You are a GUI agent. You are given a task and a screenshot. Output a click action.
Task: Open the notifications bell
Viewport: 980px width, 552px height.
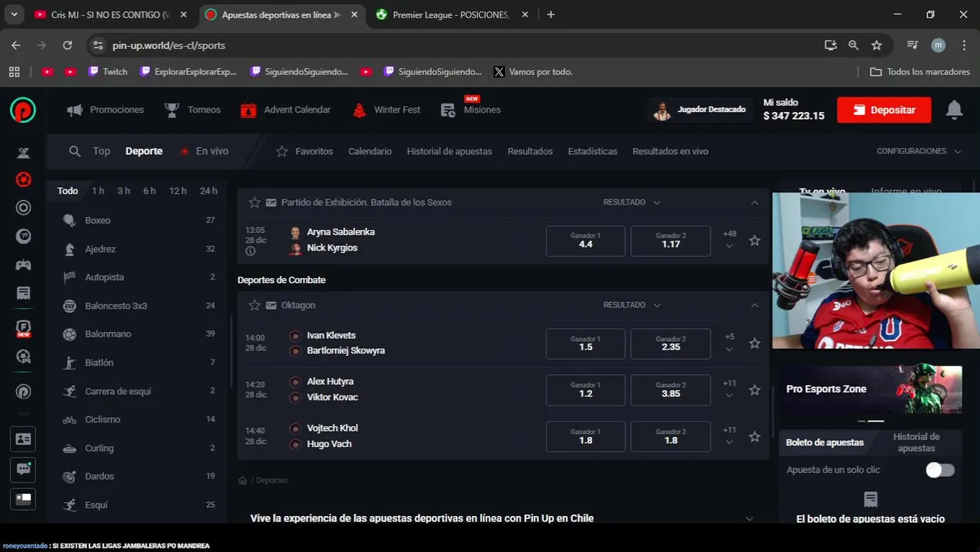click(x=954, y=110)
